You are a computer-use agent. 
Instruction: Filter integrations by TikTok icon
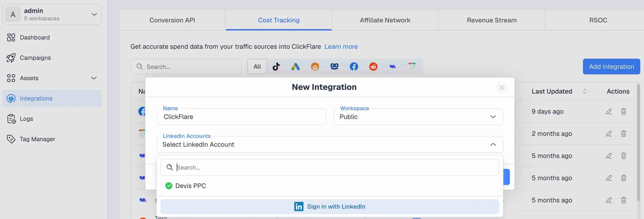coord(276,67)
